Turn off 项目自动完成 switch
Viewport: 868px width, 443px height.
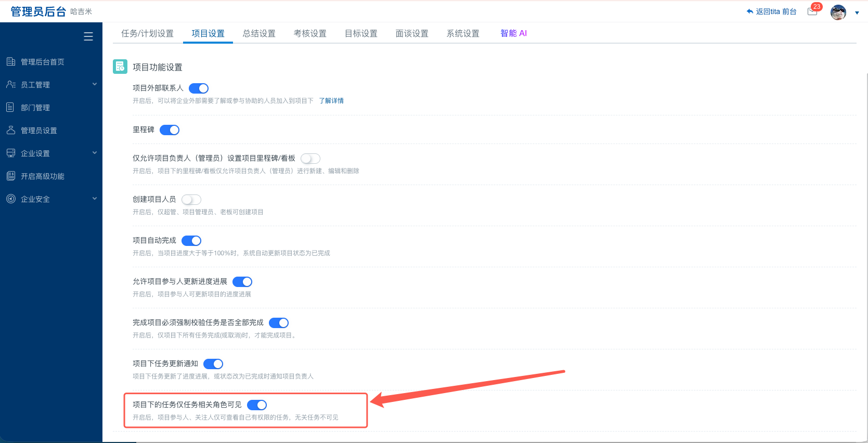point(191,241)
